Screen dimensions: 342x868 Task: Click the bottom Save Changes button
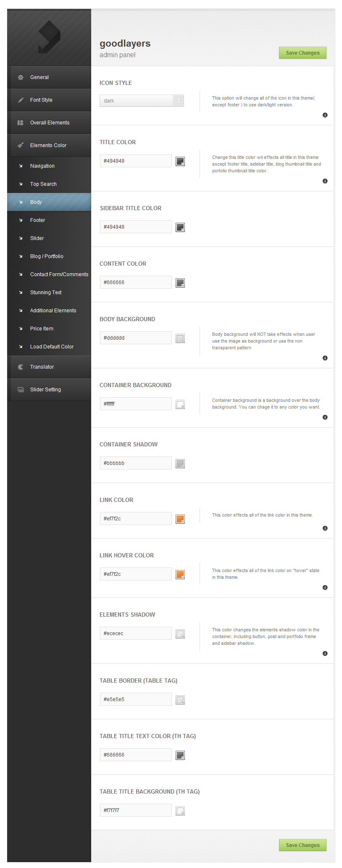tap(303, 845)
